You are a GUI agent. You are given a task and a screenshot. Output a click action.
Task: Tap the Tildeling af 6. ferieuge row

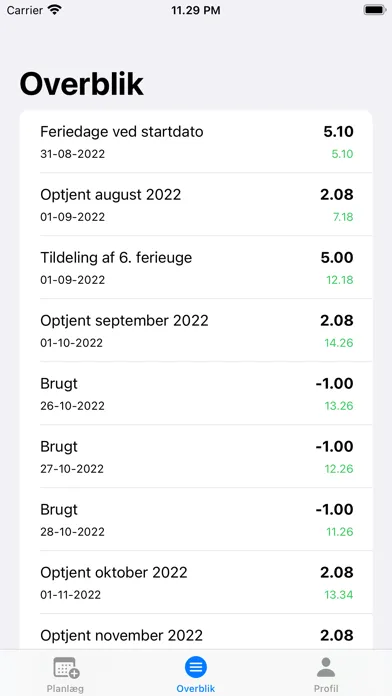coord(196,268)
